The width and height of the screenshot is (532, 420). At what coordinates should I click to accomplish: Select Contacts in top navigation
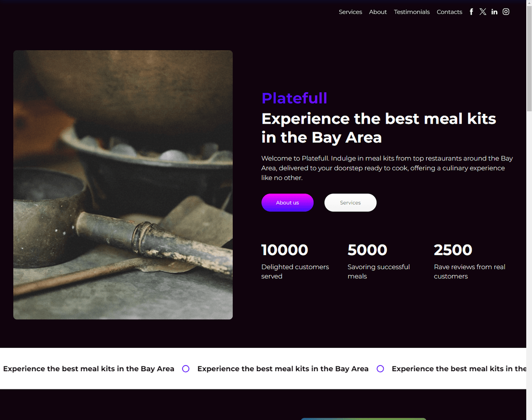[449, 12]
